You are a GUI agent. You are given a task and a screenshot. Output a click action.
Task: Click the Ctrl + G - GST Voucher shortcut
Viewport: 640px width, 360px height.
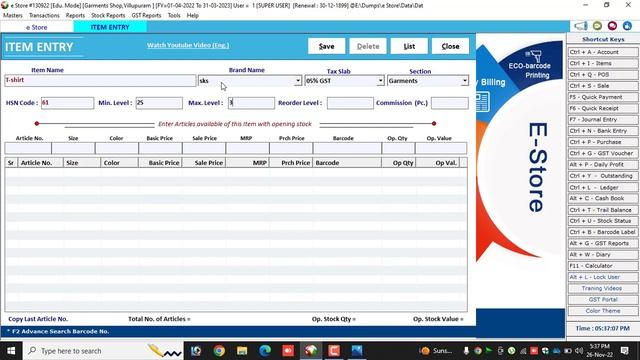click(603, 153)
